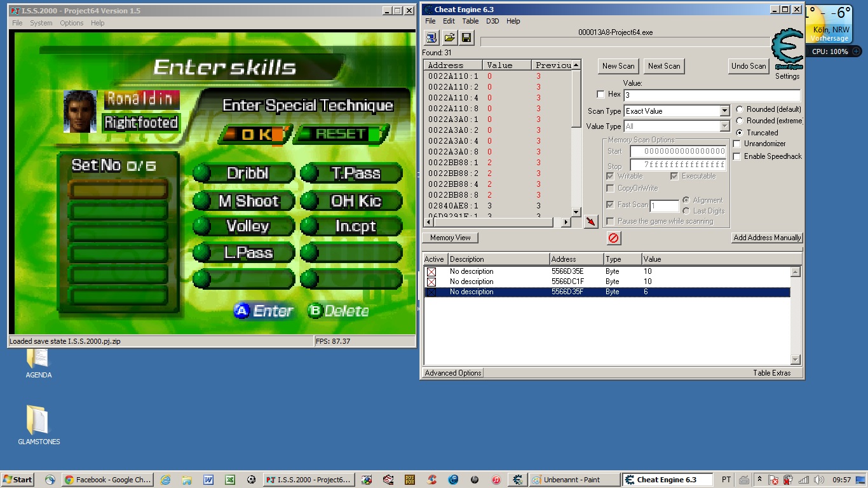Toggle the Hex checkbox
The width and height of the screenshot is (868, 488).
pos(600,95)
